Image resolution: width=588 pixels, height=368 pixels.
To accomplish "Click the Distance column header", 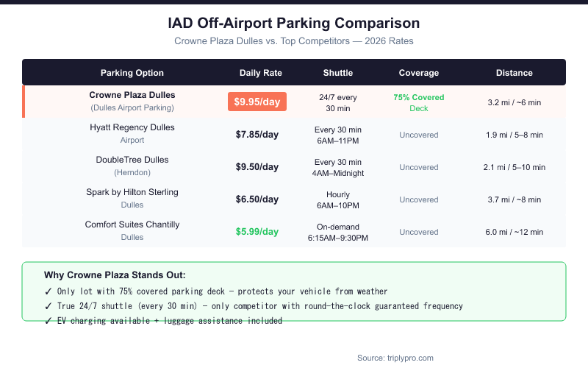I will (x=514, y=73).
